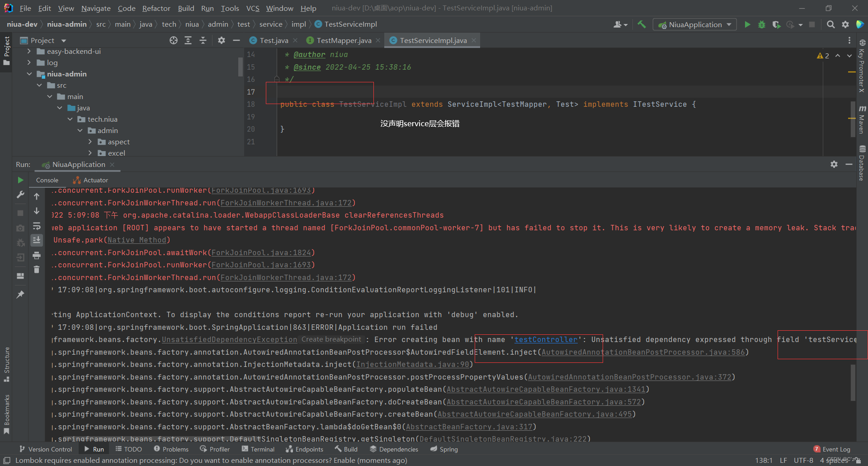
Task: Open editor tabs more-options menu
Action: coord(849,41)
